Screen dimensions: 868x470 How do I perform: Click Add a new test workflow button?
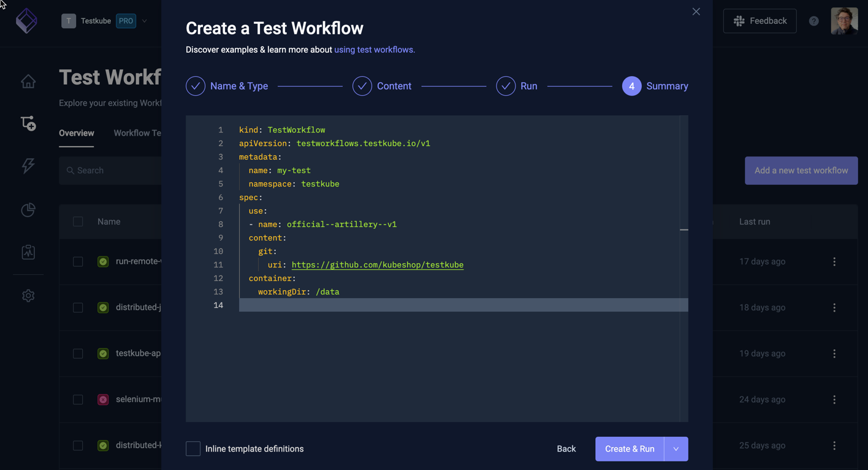pyautogui.click(x=801, y=171)
